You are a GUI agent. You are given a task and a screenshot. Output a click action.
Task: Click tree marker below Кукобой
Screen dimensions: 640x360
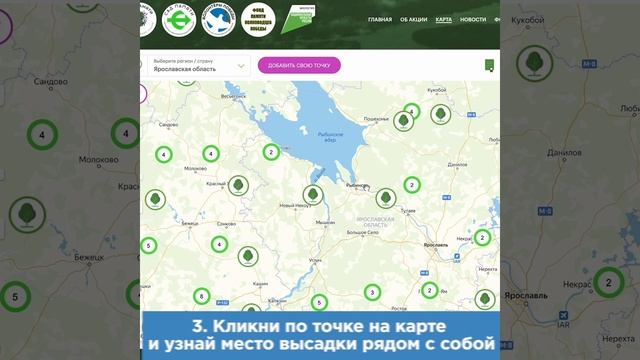click(441, 114)
